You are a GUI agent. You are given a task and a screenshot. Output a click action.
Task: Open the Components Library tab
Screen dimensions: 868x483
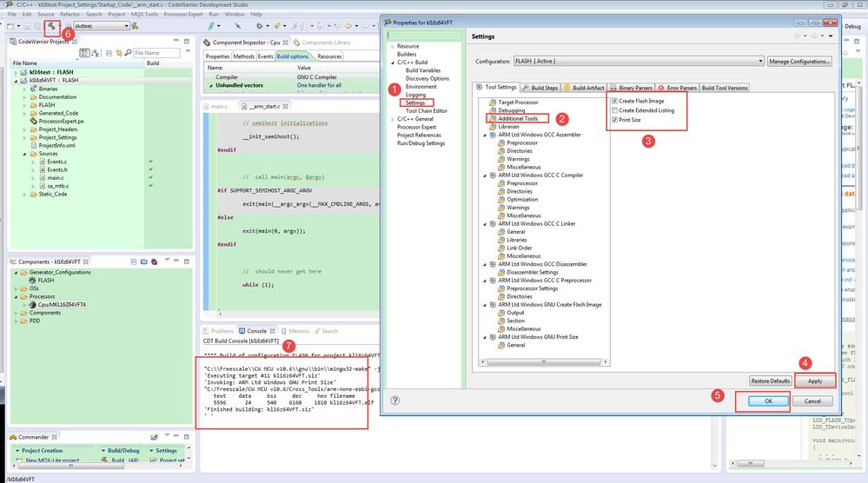click(321, 42)
